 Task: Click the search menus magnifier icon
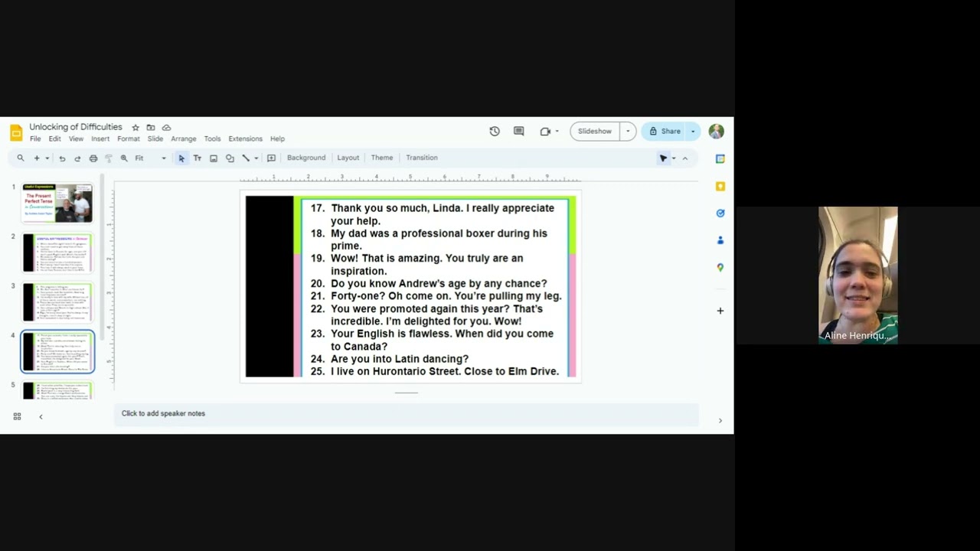click(21, 158)
